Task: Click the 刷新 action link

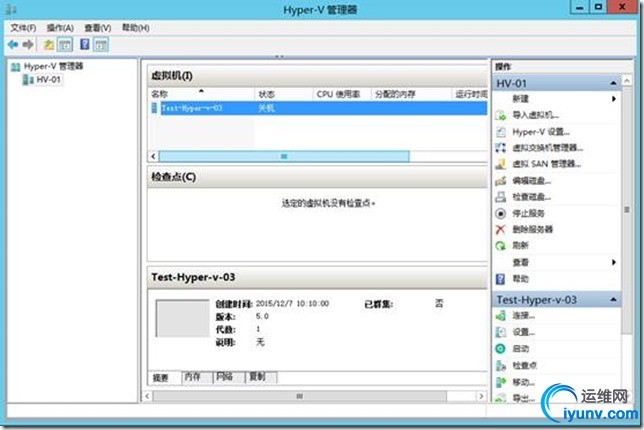Action: 520,246
